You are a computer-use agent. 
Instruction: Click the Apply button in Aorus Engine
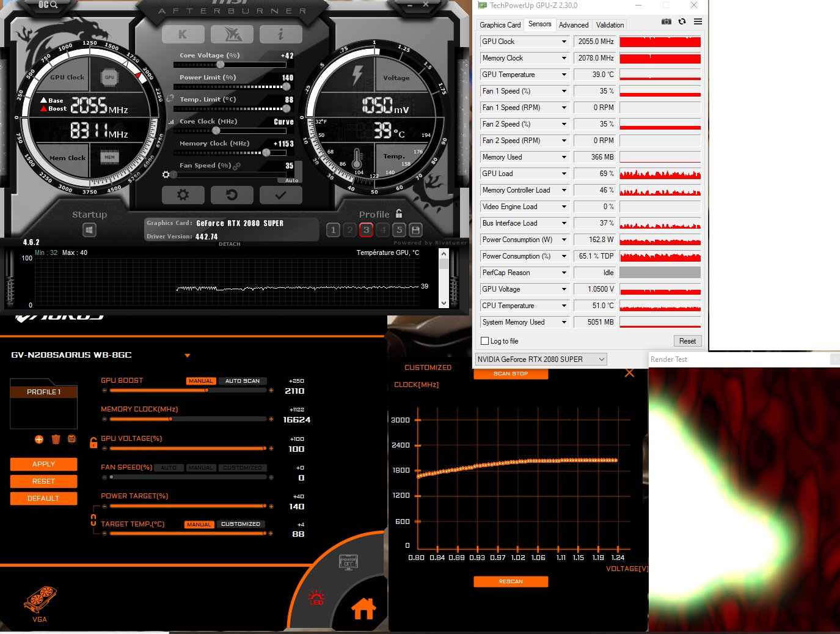point(43,464)
